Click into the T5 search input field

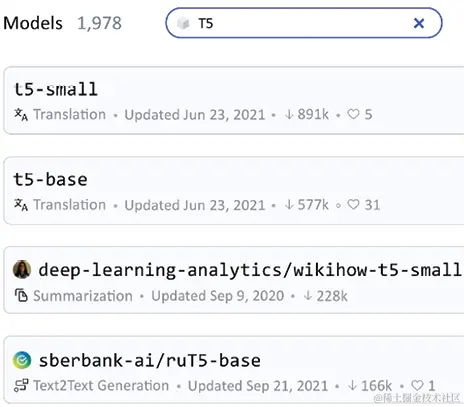tap(304, 23)
